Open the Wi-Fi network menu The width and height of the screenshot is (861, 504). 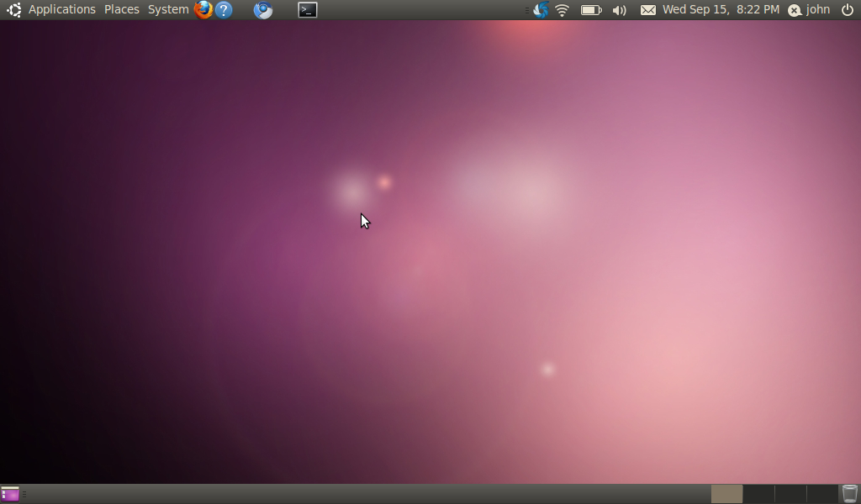pyautogui.click(x=563, y=10)
